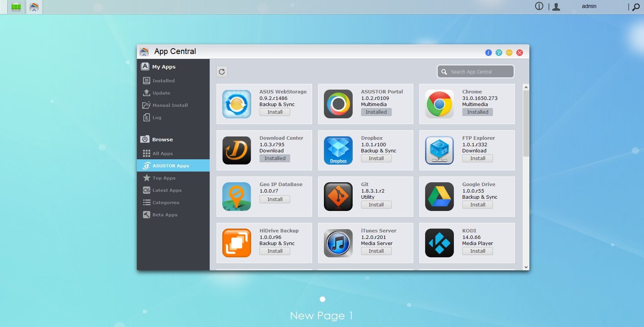Click the refresh icon in App Central
This screenshot has width=644, height=327.
pos(222,72)
